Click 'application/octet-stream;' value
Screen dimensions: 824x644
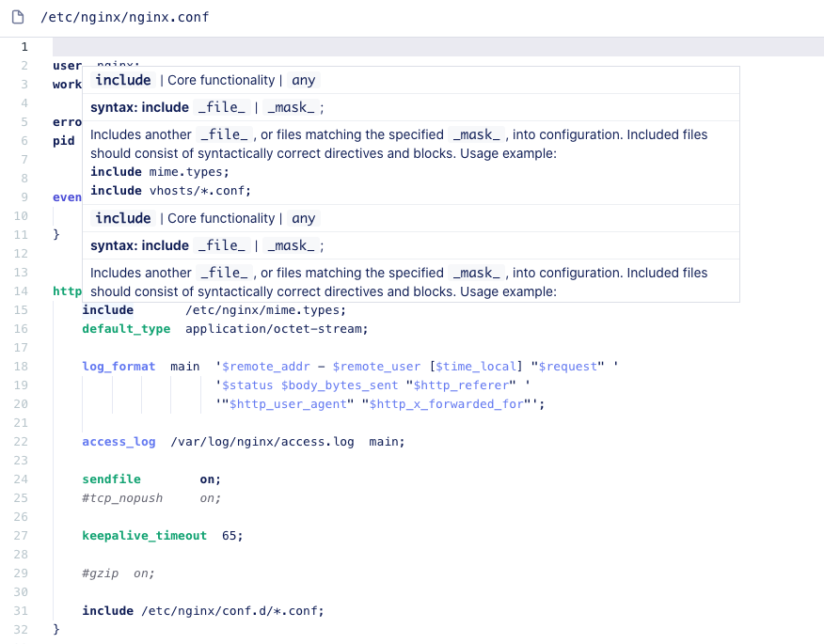coord(277,329)
